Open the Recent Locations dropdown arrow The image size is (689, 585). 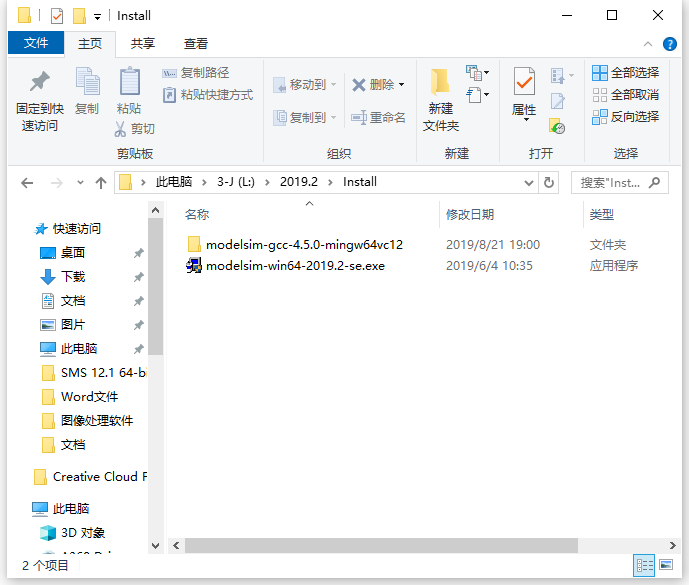80,183
